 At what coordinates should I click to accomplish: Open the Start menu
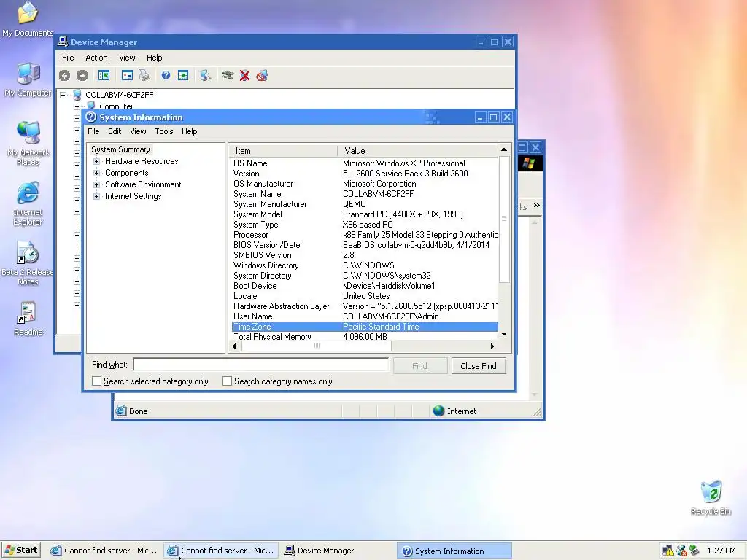(21, 550)
